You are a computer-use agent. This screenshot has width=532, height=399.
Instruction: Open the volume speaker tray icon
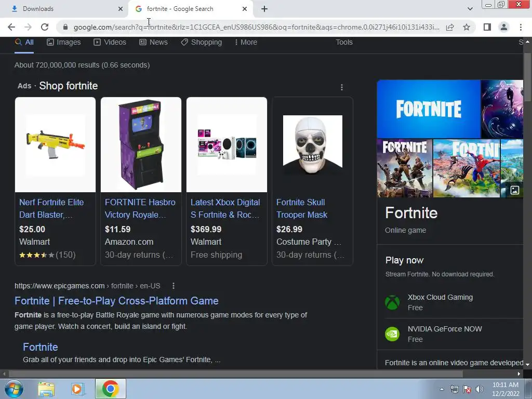(480, 389)
